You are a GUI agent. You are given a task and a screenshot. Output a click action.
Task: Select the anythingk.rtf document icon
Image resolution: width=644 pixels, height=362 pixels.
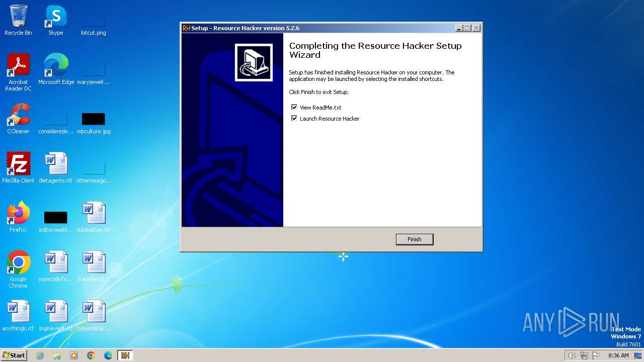[x=18, y=316]
